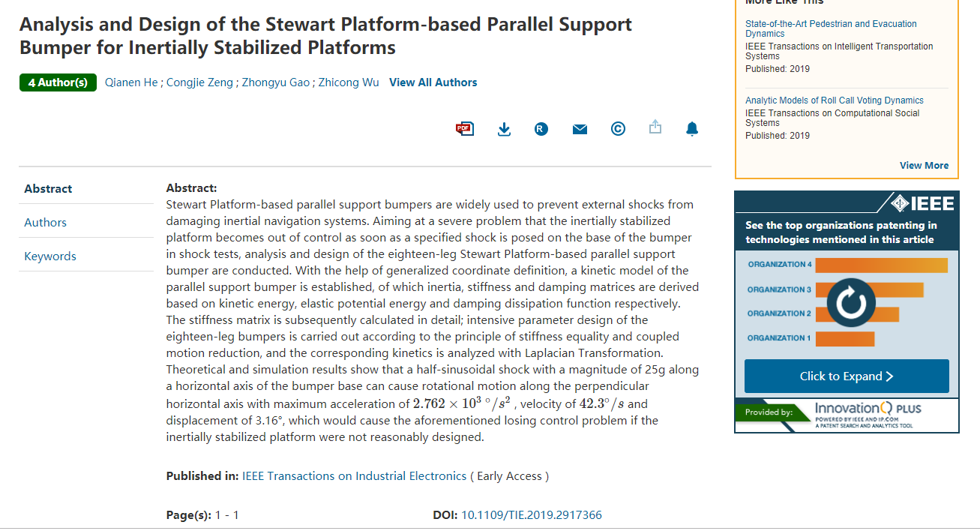Image resolution: width=980 pixels, height=531 pixels.
Task: Open Analytic Models of Roll Call Voting Dynamics
Action: click(835, 100)
